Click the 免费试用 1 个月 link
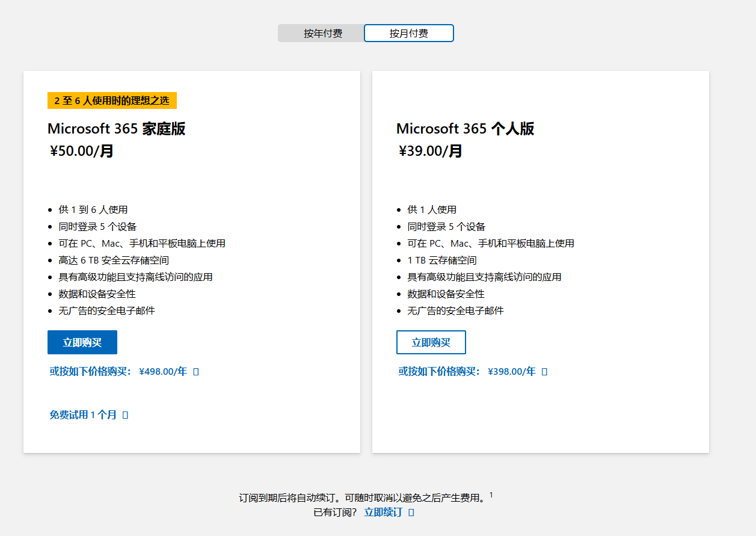 (x=83, y=414)
